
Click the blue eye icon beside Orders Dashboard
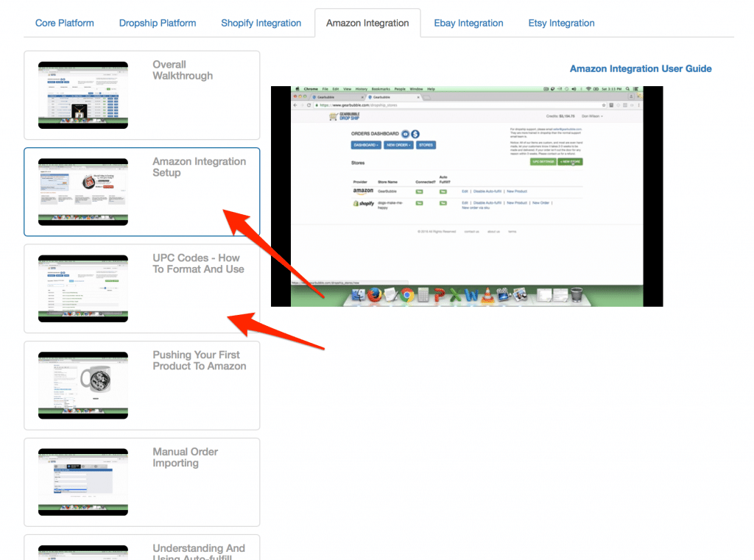(x=405, y=134)
